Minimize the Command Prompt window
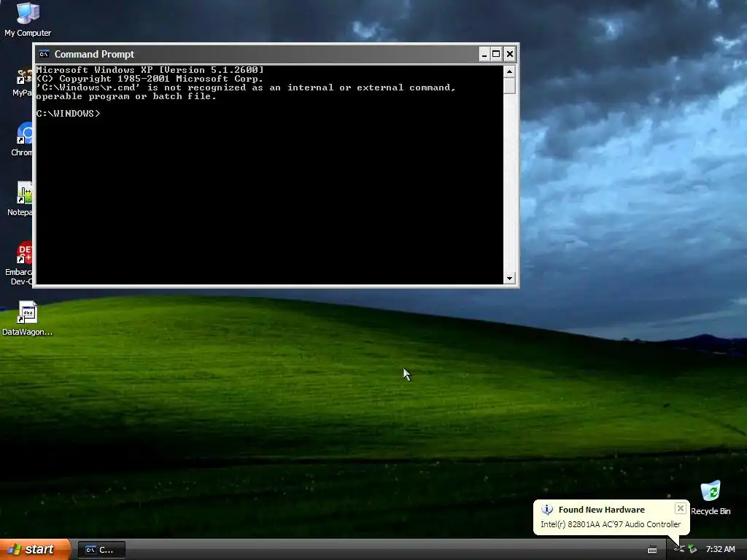This screenshot has height=560, width=747. (484, 54)
